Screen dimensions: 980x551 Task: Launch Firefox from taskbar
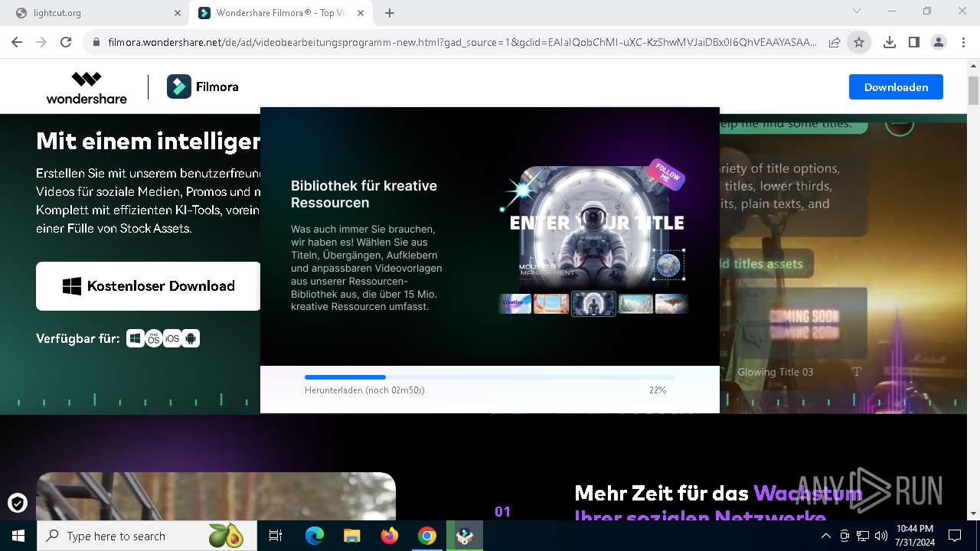(390, 536)
